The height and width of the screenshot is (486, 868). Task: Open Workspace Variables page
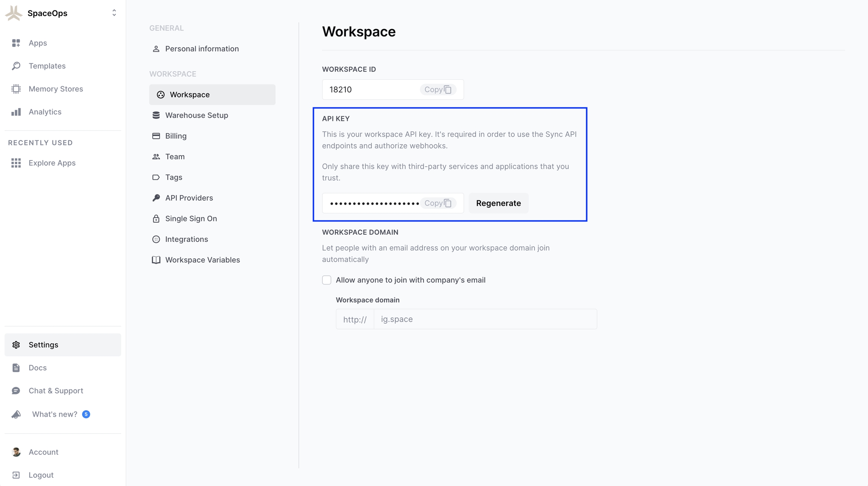tap(202, 260)
